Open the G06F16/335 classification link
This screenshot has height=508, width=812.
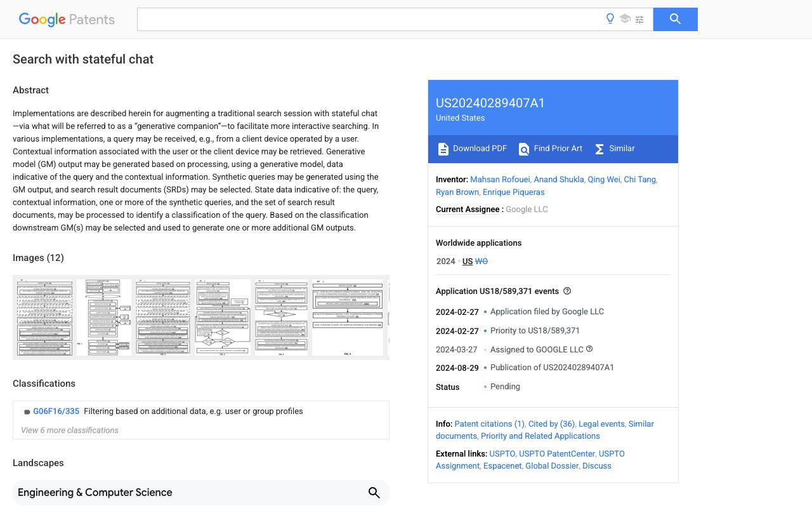[56, 411]
